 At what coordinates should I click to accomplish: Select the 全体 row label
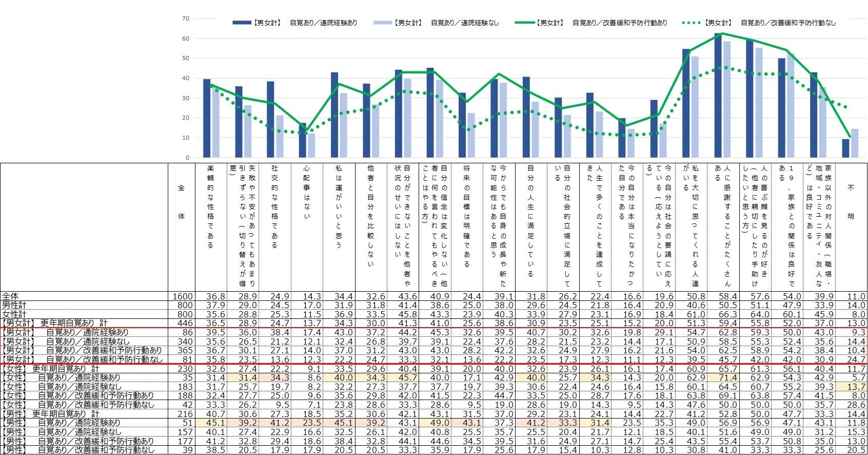pyautogui.click(x=10, y=296)
